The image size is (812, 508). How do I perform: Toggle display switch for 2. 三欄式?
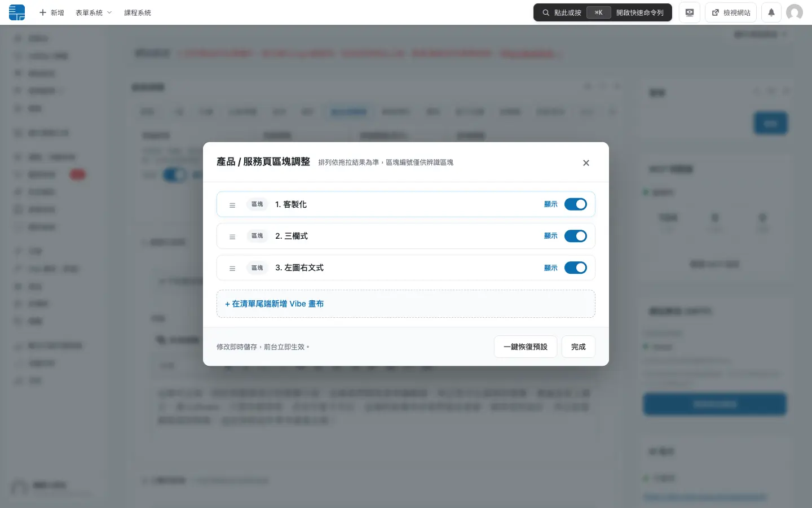pyautogui.click(x=576, y=236)
